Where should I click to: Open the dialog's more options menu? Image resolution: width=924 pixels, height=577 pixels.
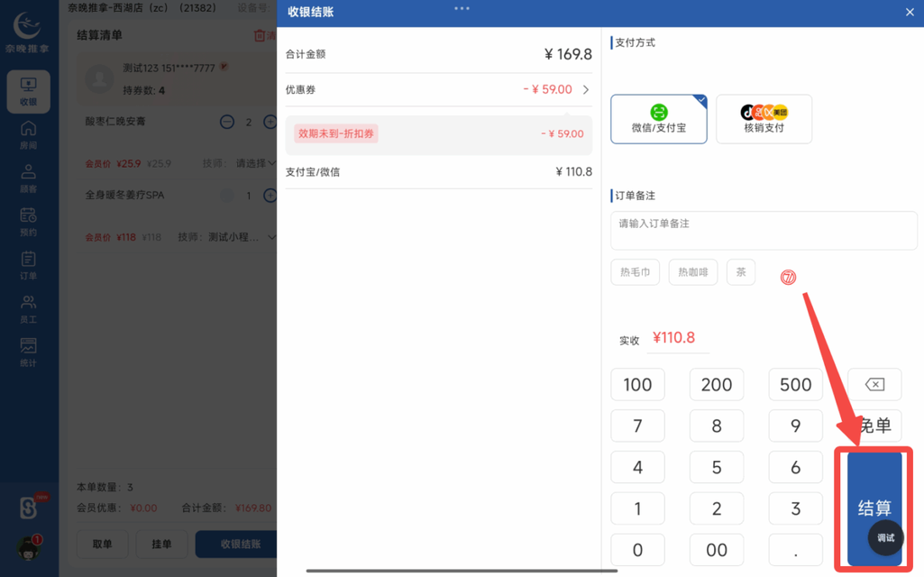(x=462, y=9)
